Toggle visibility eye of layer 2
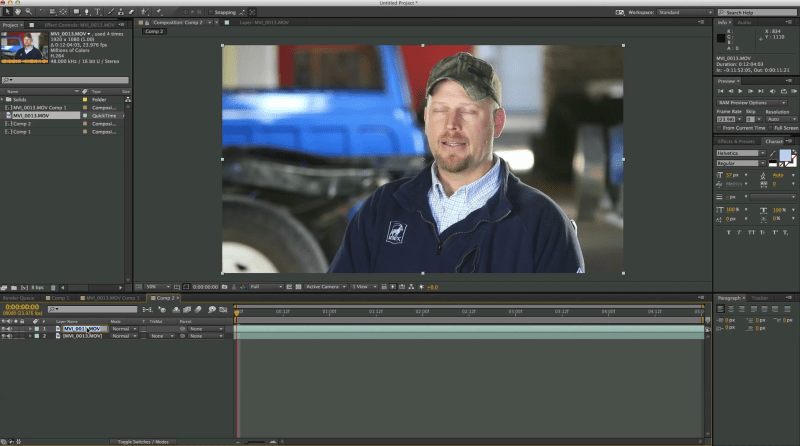Screen dimensions: 800x446 tap(4, 336)
